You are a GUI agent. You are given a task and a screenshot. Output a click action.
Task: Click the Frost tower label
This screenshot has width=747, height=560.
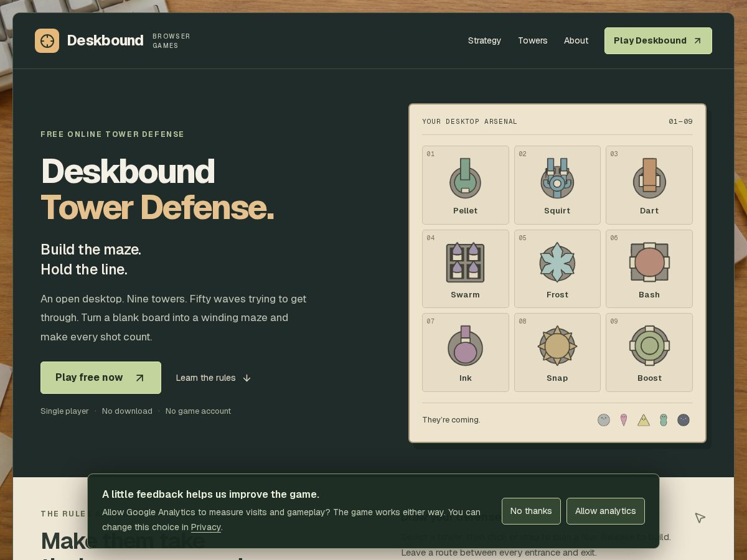pyautogui.click(x=557, y=295)
